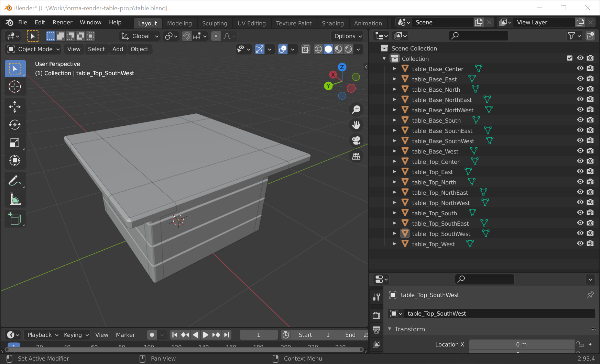Screen dimensions: 600x364
Task: Open the Playback menu in the timeline
Action: click(x=41, y=335)
